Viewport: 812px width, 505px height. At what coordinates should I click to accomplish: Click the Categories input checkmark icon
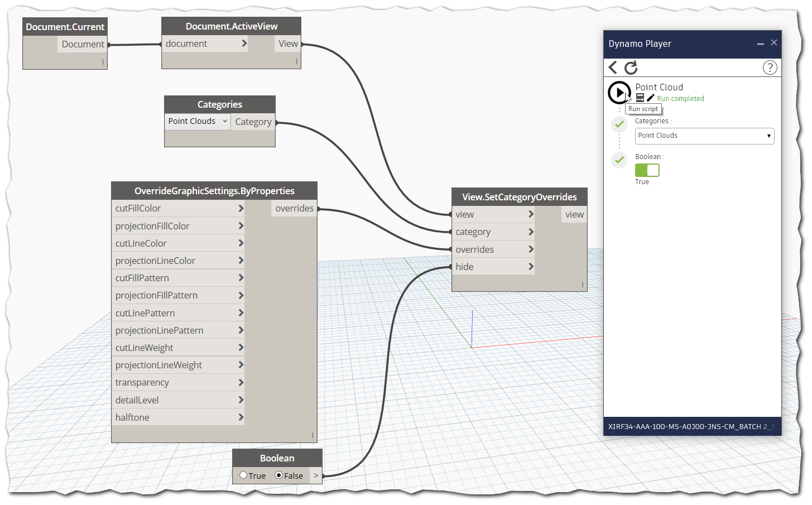pyautogui.click(x=619, y=124)
